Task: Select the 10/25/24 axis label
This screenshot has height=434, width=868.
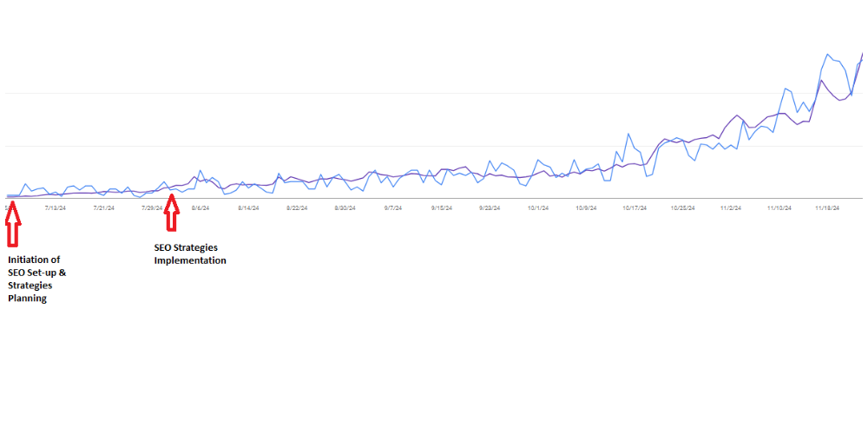Action: [682, 208]
